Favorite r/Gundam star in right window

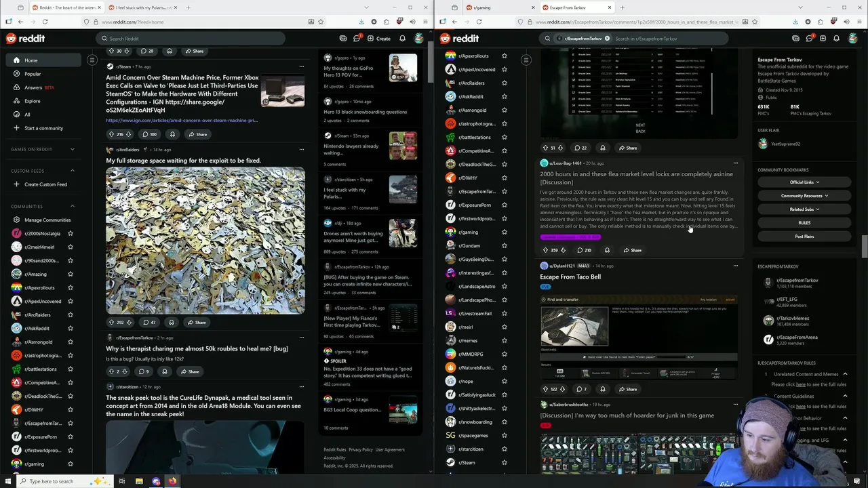point(504,245)
